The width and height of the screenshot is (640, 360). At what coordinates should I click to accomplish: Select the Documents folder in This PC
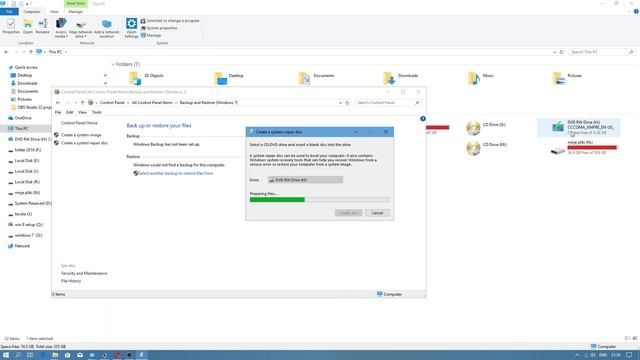click(x=316, y=77)
